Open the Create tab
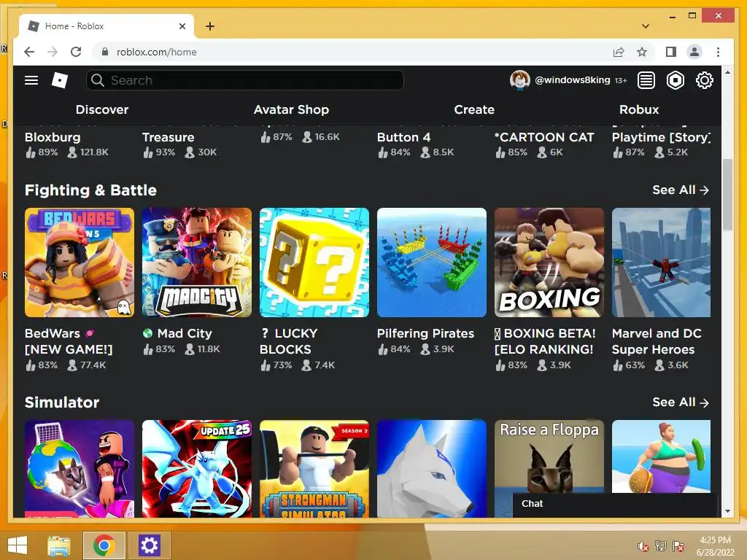Screen dimensions: 747x560 [474, 109]
